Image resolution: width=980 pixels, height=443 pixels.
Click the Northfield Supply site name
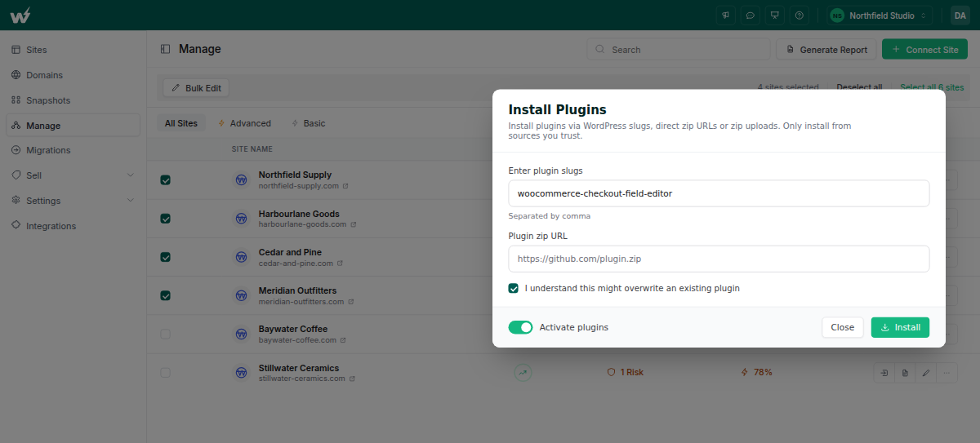coord(295,175)
